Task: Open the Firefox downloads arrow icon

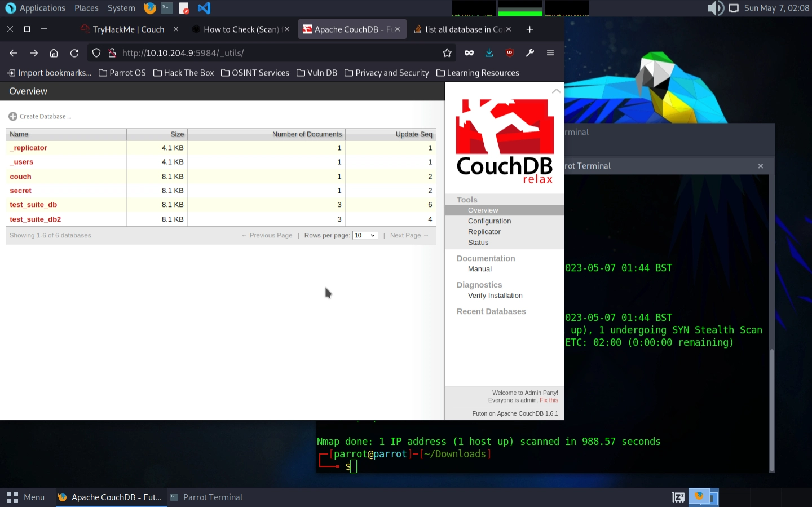Action: coord(489,53)
